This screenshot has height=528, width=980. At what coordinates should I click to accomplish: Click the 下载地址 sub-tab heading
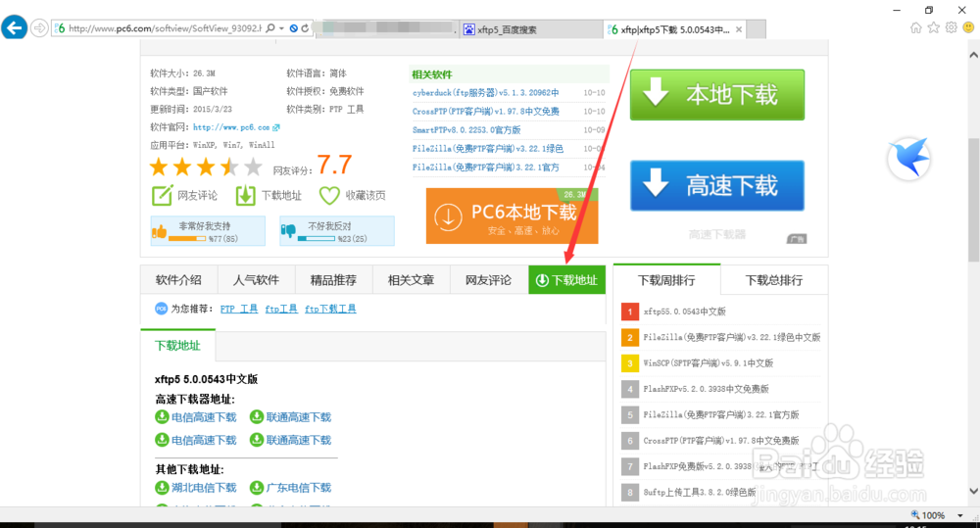pos(178,346)
